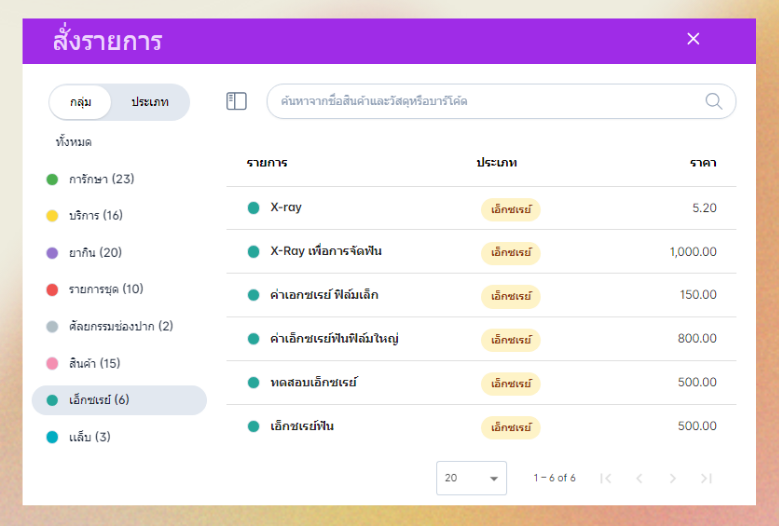Select the บริการ (16) group

point(119,216)
